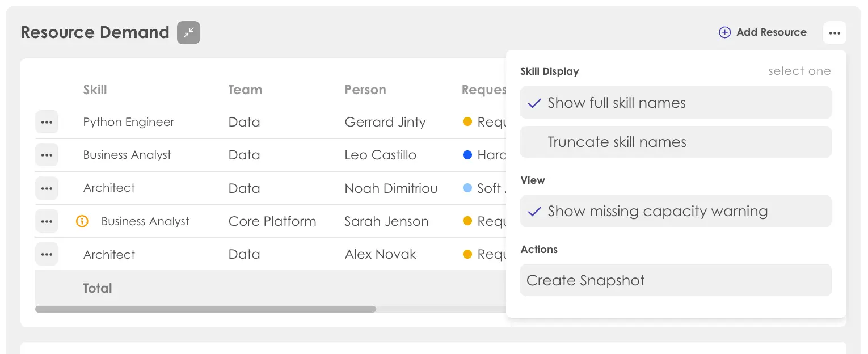Click the Add Resource button label
Image resolution: width=868 pixels, height=354 pixels.
(x=772, y=32)
